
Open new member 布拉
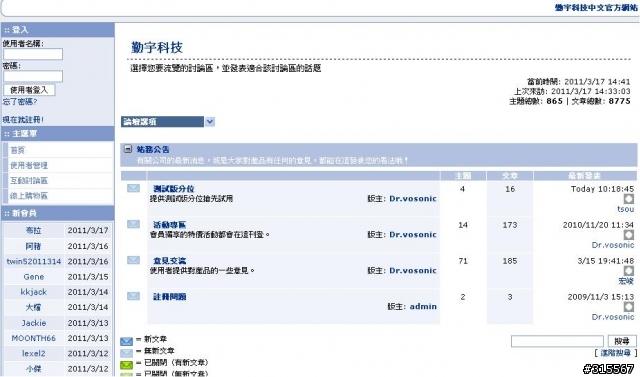point(33,230)
